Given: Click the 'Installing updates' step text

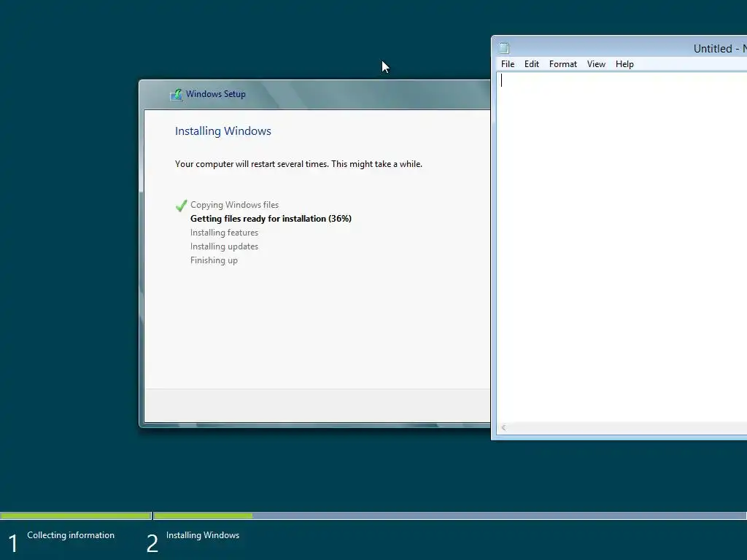Looking at the screenshot, I should [224, 246].
